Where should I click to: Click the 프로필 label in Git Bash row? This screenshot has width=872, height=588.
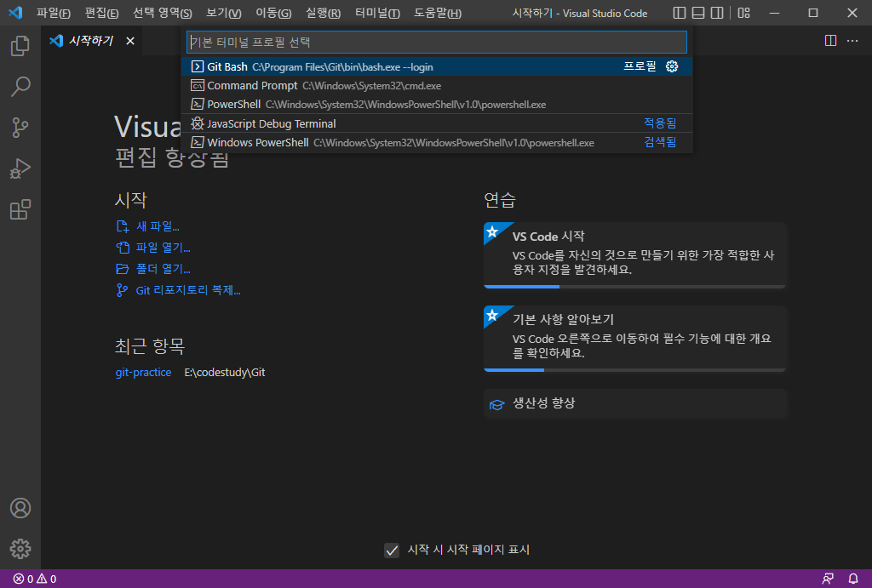pyautogui.click(x=640, y=66)
